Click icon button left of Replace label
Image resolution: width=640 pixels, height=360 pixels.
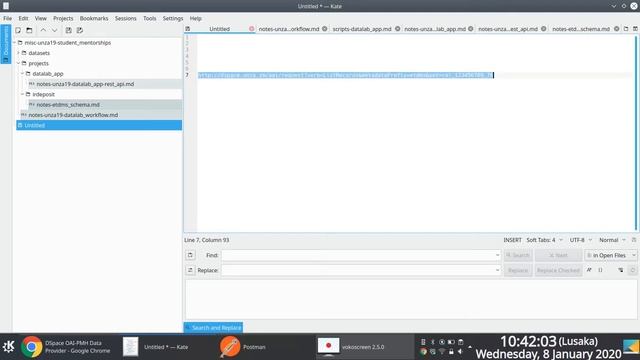coord(190,270)
